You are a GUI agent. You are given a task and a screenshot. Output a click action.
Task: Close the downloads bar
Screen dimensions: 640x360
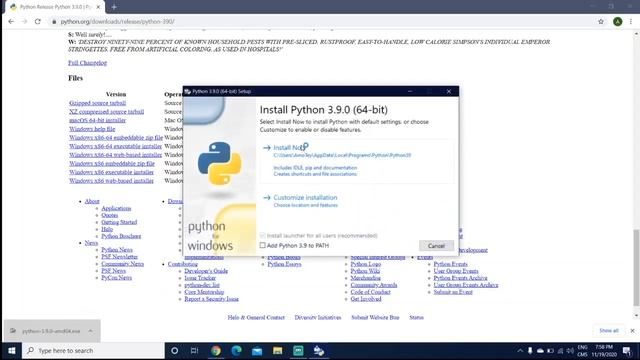(x=632, y=331)
